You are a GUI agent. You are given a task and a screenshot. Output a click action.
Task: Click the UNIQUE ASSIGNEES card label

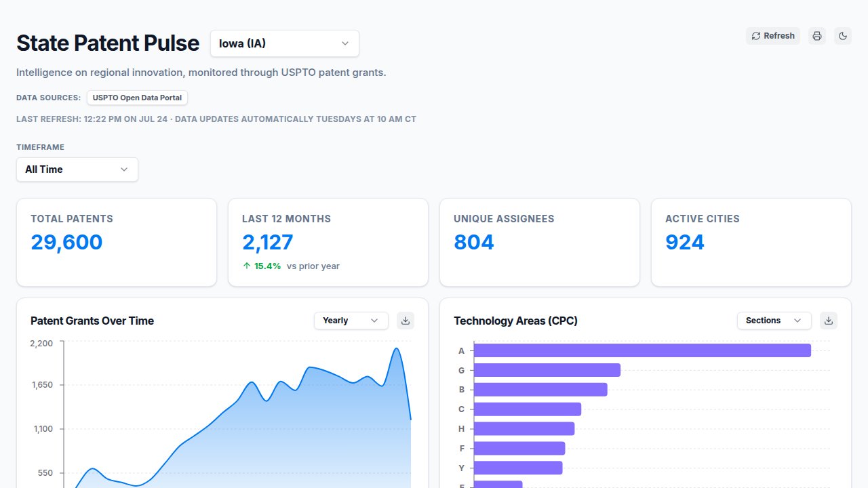[x=504, y=219]
